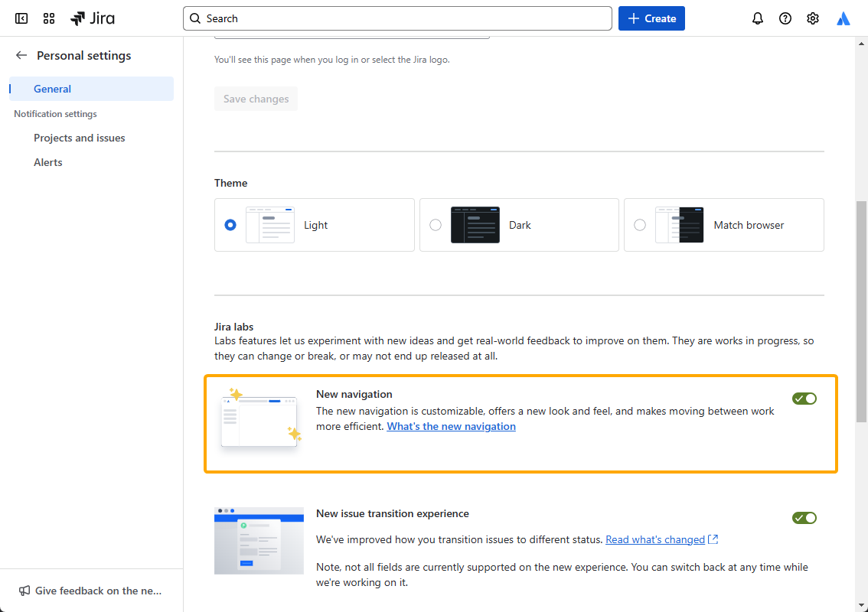Click the Give feedback megaphone icon
Viewport: 868px width, 612px height.
pos(23,590)
